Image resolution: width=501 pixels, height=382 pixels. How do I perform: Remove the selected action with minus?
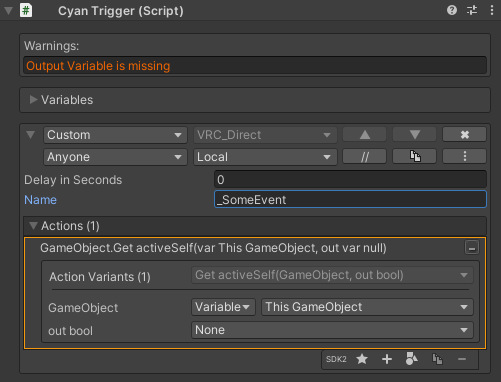click(462, 359)
